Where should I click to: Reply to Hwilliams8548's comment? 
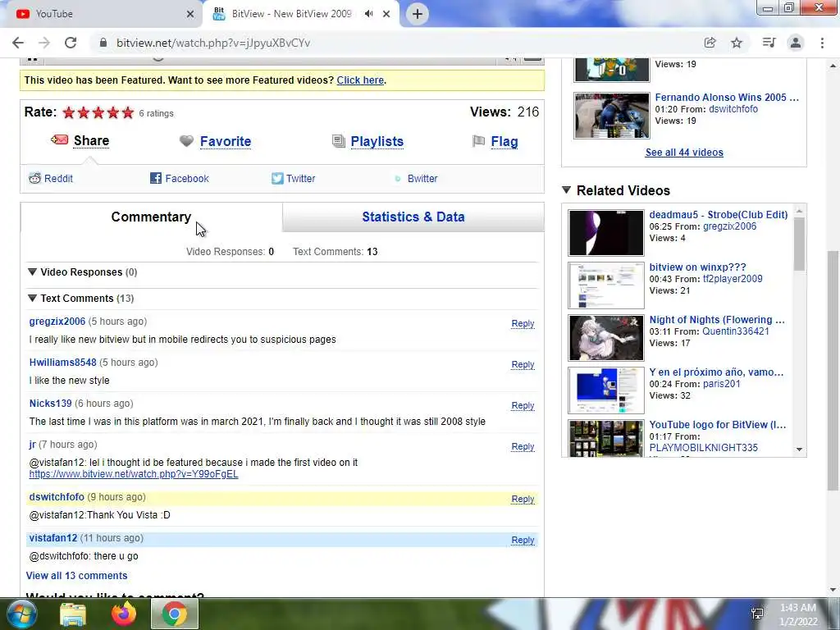(x=523, y=364)
